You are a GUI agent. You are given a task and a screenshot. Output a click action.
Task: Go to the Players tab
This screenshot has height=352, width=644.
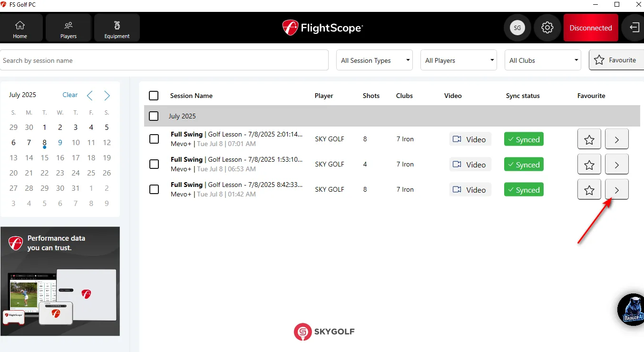pos(68,28)
